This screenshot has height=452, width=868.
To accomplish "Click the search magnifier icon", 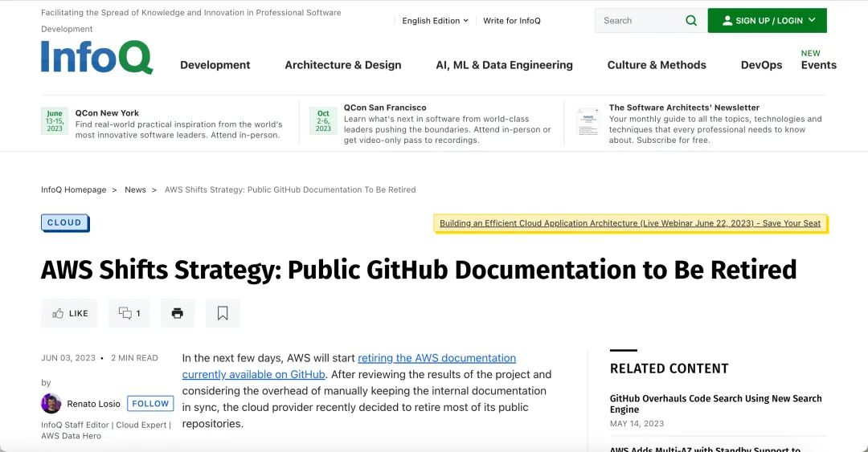I will [x=691, y=20].
